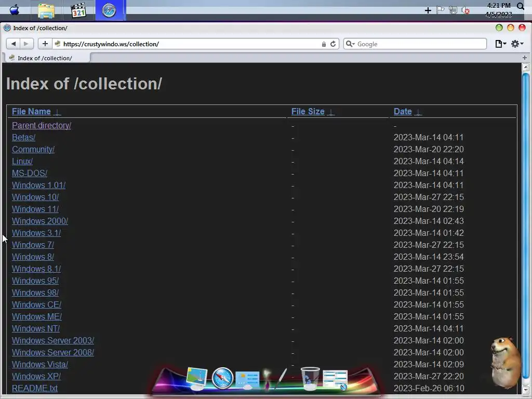Open the Spotlight search magnifier
Image resolution: width=532 pixels, height=399 pixels.
[x=521, y=6]
